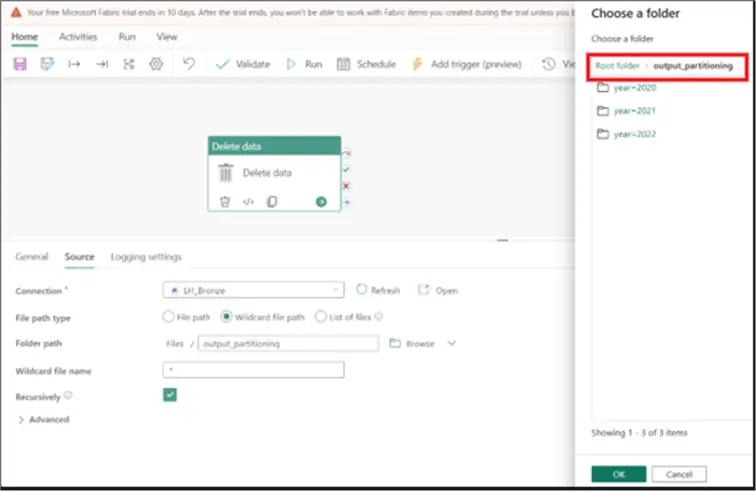Image resolution: width=756 pixels, height=491 pixels.
Task: Select the Delete data activity header
Action: click(x=274, y=146)
